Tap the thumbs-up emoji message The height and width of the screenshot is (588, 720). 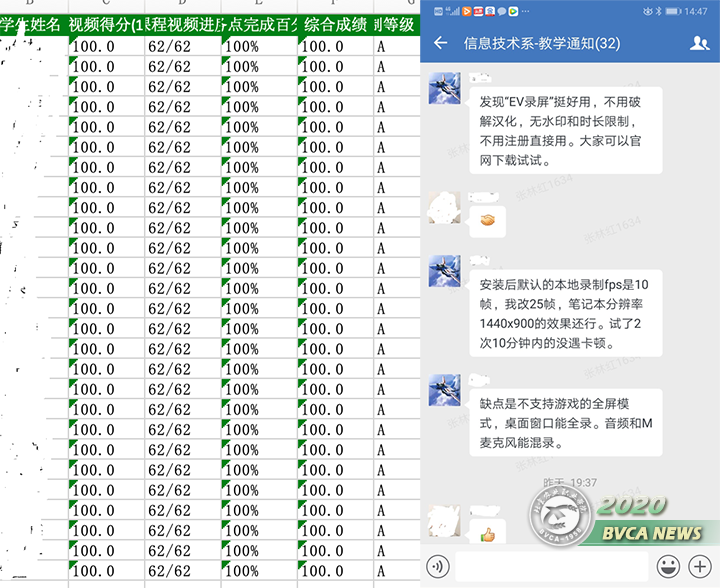point(487,533)
